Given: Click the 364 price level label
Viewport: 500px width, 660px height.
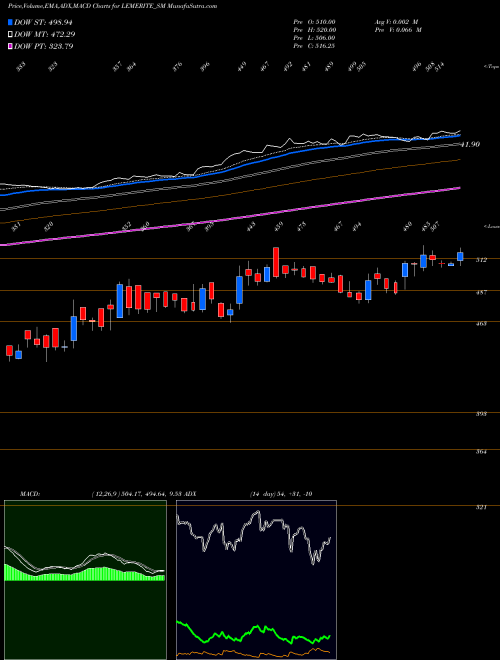Looking at the screenshot, I should tap(481, 452).
